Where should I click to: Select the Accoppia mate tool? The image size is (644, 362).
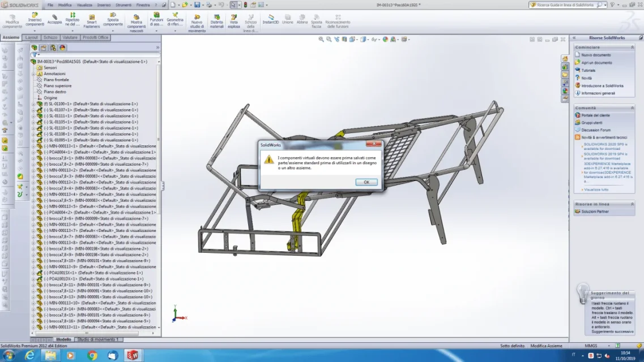[54, 19]
